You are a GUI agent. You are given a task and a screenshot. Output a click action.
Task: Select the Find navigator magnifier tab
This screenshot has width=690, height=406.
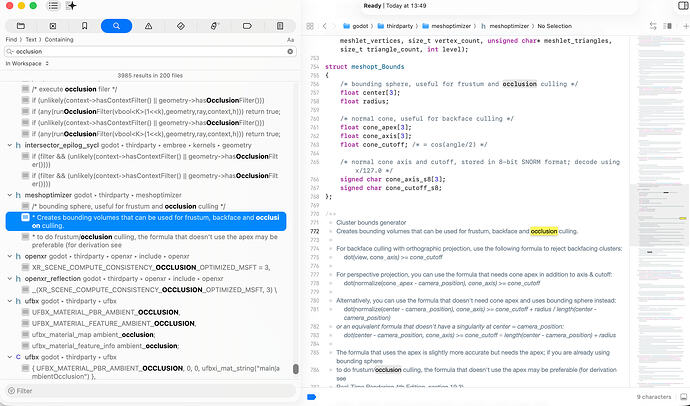tap(116, 26)
